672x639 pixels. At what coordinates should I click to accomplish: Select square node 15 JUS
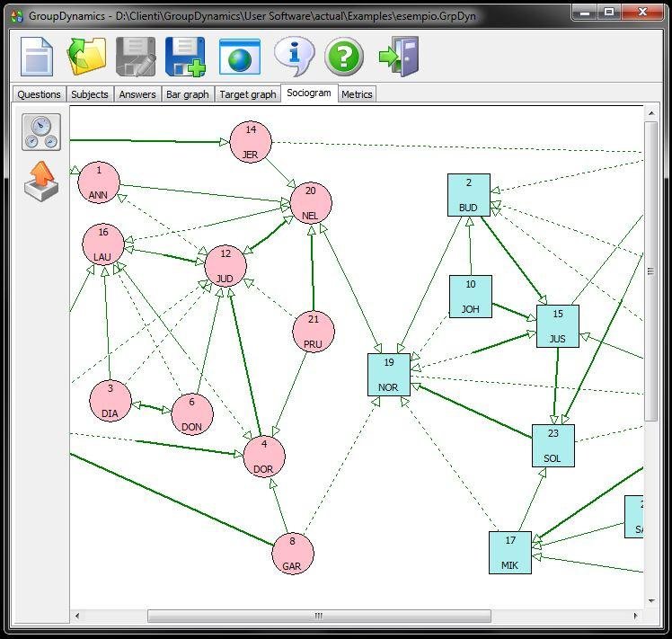(x=558, y=326)
